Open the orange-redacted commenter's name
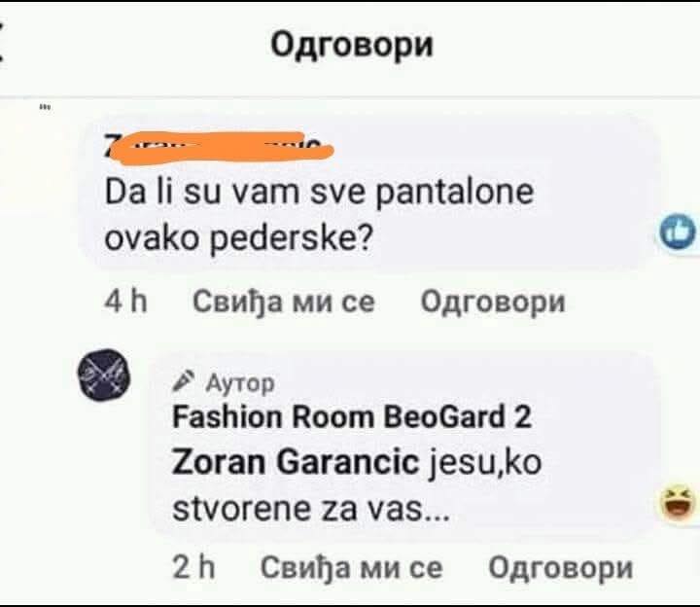Screen dimensions: 700x607 (219, 146)
